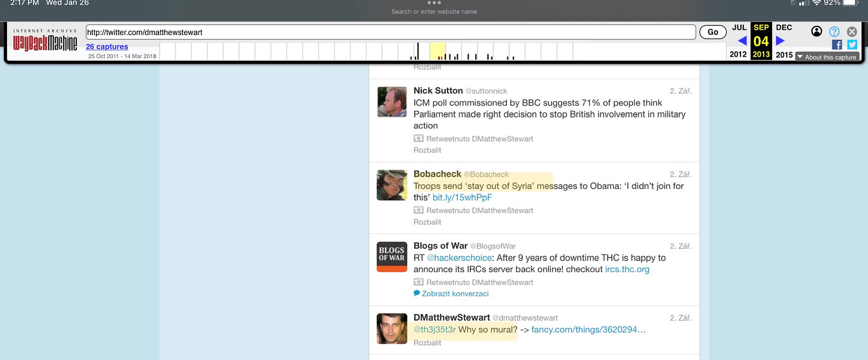Click the @suttonnick handle
This screenshot has width=868, height=360.
[486, 91]
